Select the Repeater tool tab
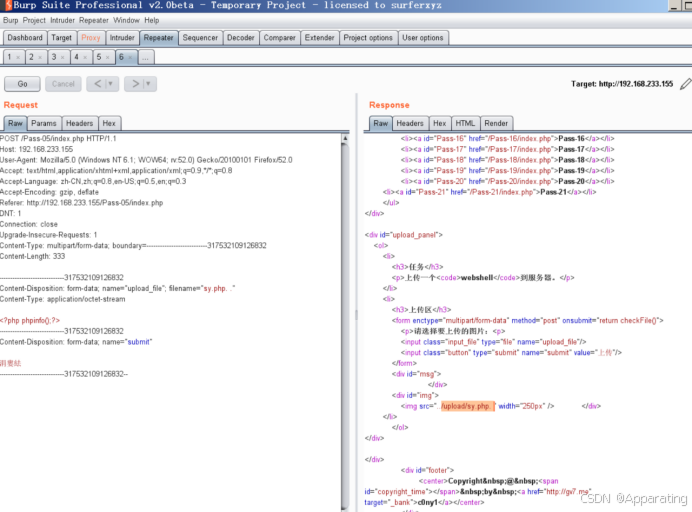This screenshot has width=692, height=512. pyautogui.click(x=158, y=38)
